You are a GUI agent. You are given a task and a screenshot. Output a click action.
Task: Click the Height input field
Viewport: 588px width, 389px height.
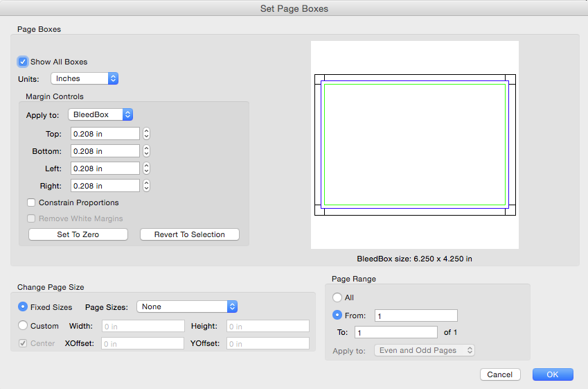point(268,326)
